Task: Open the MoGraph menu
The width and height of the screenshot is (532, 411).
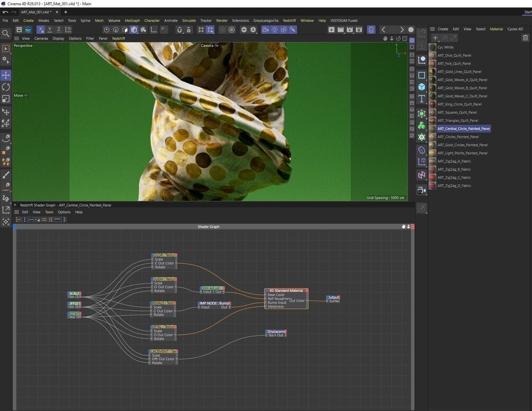Action: pos(132,21)
